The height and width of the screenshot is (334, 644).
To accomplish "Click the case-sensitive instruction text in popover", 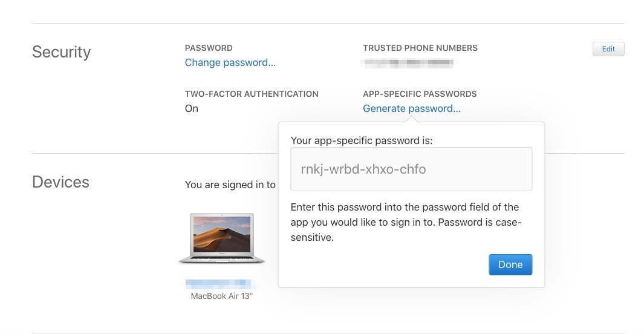I will click(406, 222).
